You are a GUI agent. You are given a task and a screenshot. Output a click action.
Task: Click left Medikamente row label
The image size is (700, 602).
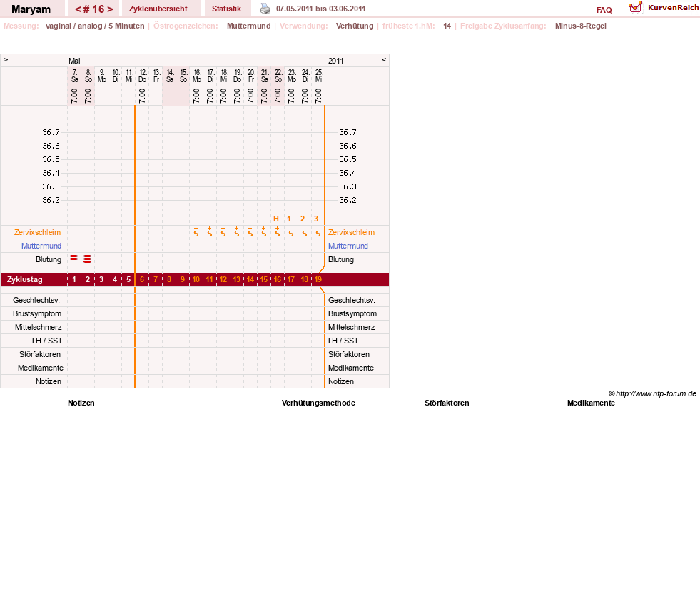41,368
